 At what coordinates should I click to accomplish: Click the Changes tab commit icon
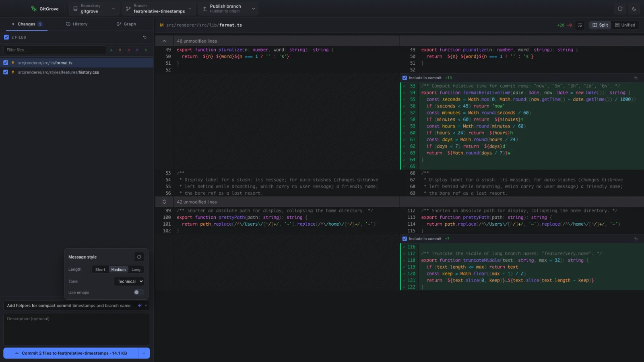pos(13,24)
